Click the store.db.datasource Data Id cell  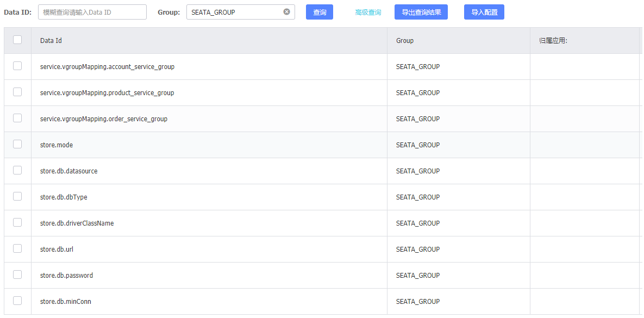[x=209, y=171]
